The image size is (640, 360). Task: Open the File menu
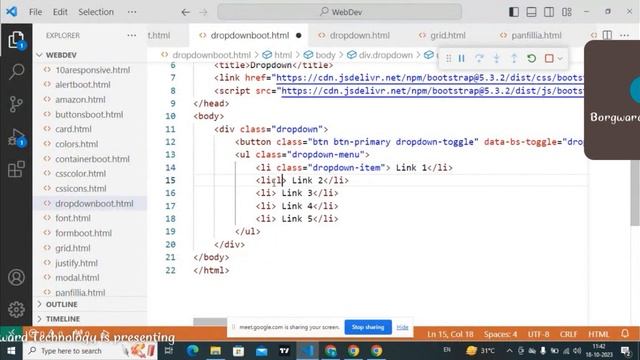(36, 12)
